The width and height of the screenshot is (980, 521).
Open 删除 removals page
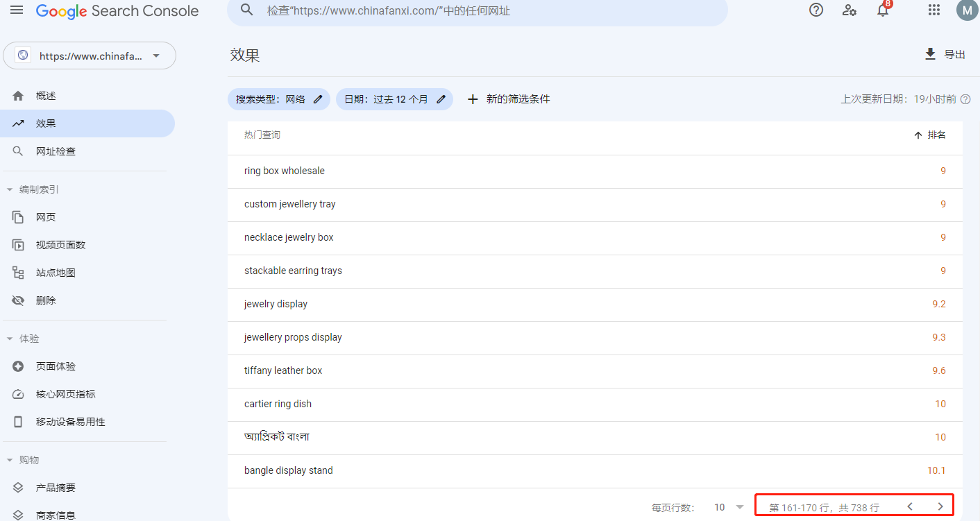click(x=89, y=300)
